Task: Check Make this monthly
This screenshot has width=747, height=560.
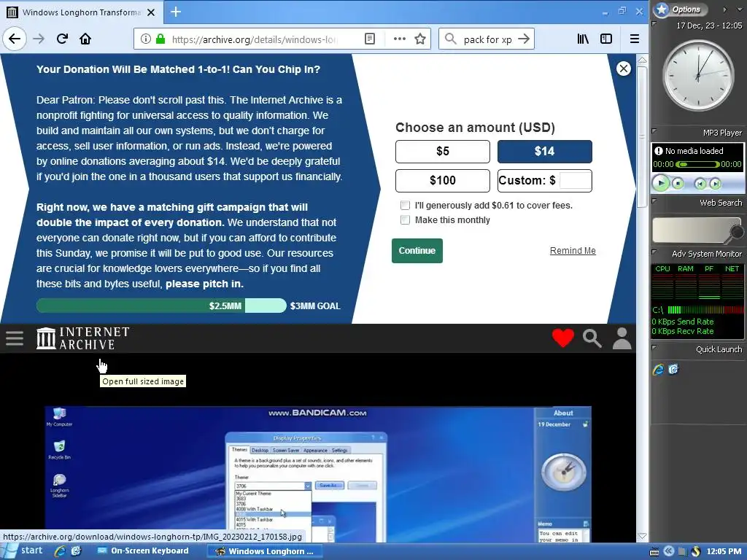Action: [x=405, y=220]
